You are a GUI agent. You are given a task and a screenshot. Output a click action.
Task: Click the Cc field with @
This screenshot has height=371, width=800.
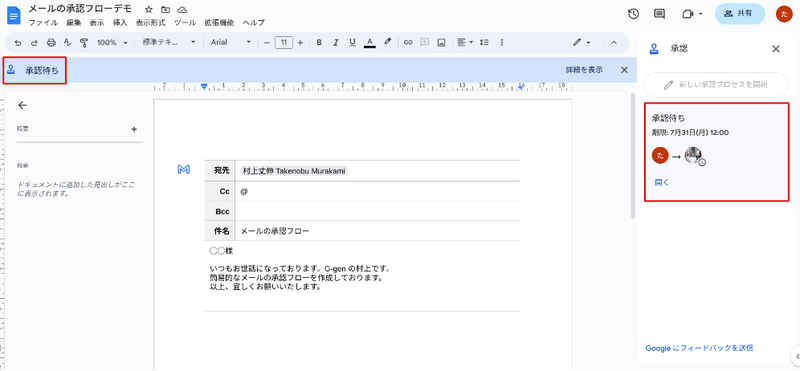[x=378, y=191]
